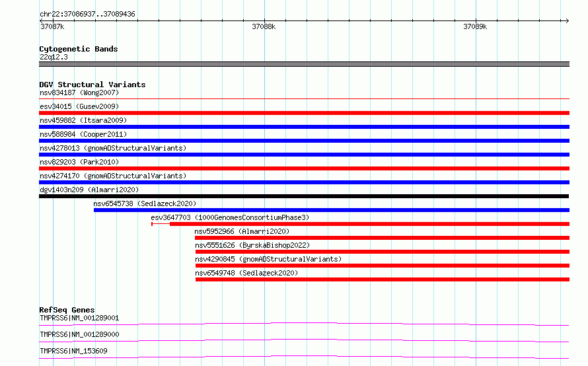Click the nsv6545738 blue variant bar
588x366 pixels.
[332, 210]
